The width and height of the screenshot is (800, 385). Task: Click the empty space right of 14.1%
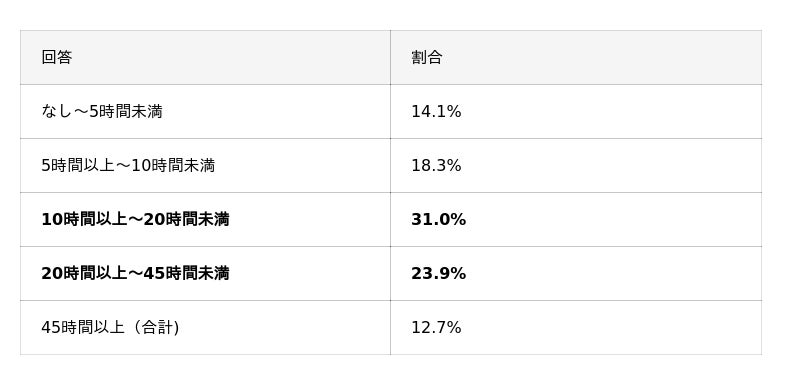coord(611,111)
